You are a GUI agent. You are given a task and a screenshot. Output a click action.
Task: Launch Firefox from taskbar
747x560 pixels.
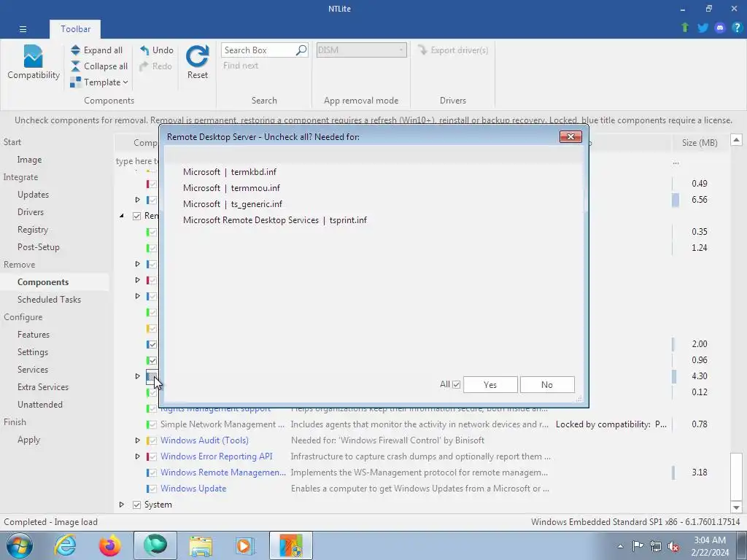[x=110, y=545]
